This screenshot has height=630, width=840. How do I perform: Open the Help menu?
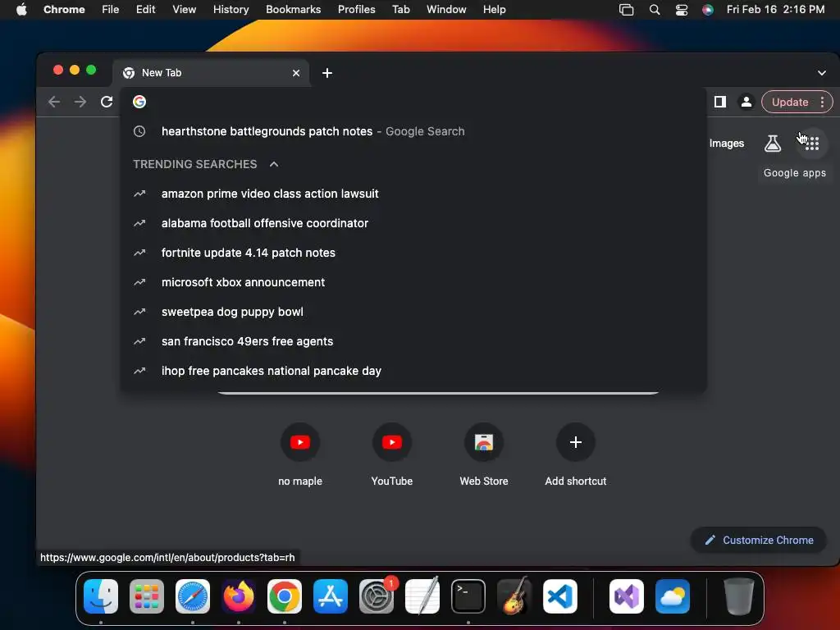coord(495,10)
